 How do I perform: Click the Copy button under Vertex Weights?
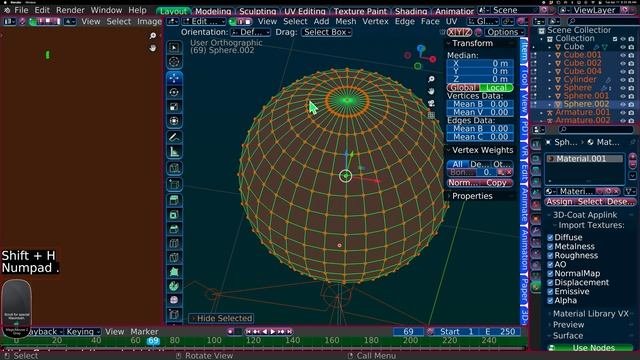(x=497, y=183)
